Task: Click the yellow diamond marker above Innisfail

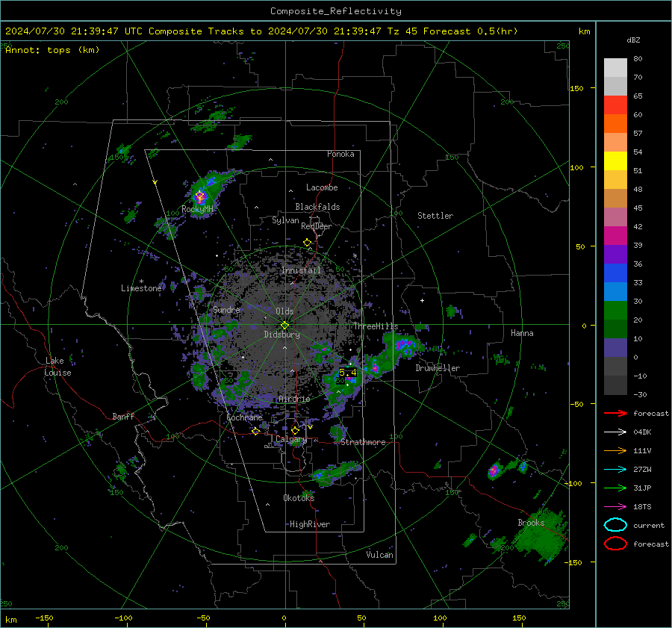Action: 307,243
